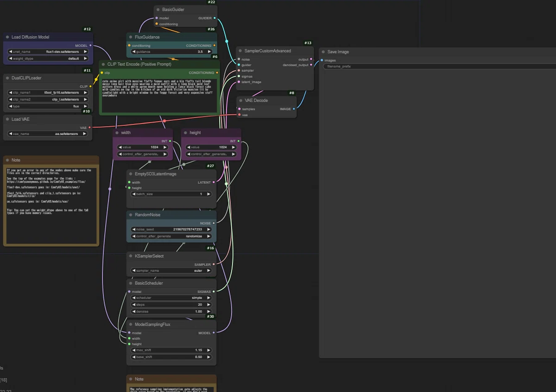Increase the denoise value with its right arrow

[209, 311]
